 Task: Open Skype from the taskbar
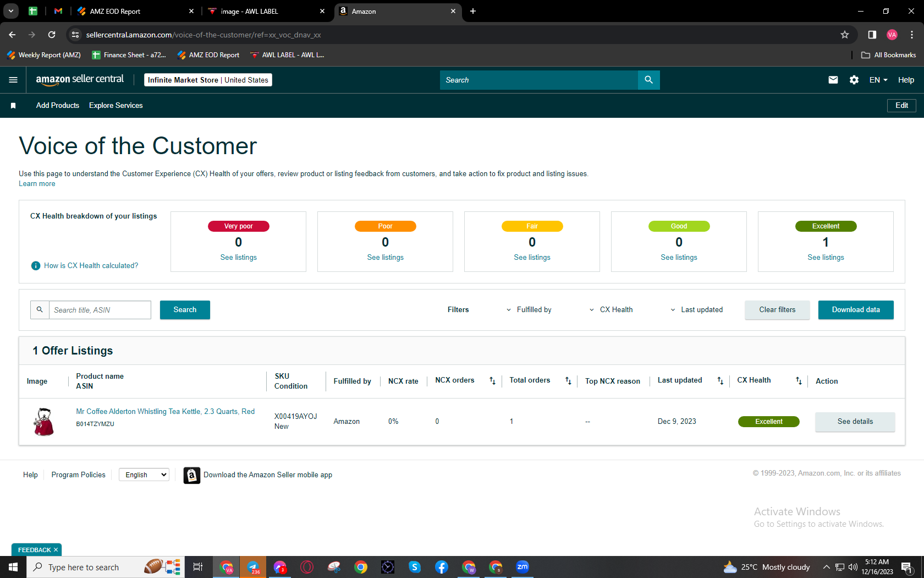click(x=415, y=567)
